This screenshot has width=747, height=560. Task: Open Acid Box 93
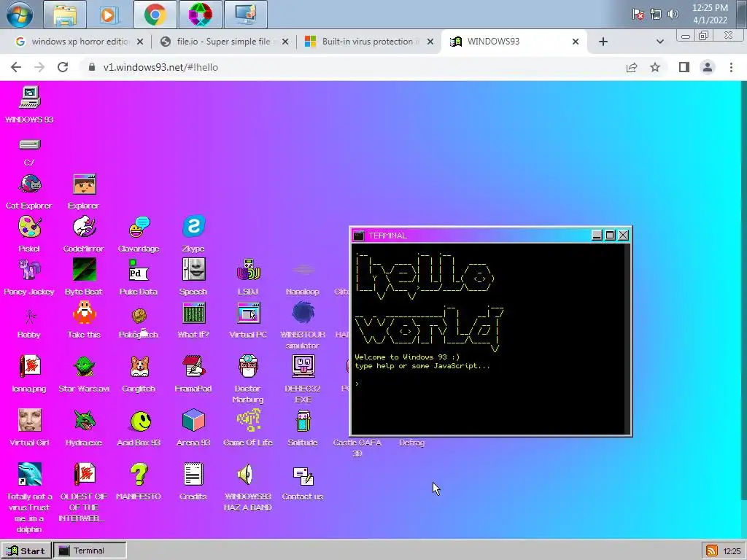pos(139,421)
